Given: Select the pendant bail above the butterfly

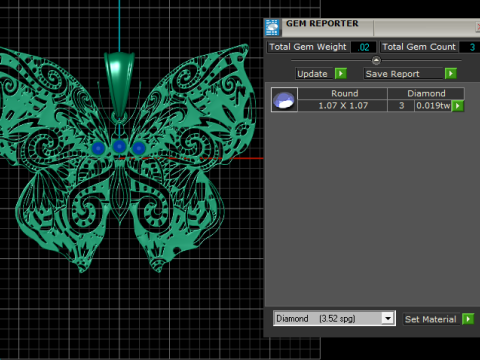Looking at the screenshot, I should (x=119, y=86).
